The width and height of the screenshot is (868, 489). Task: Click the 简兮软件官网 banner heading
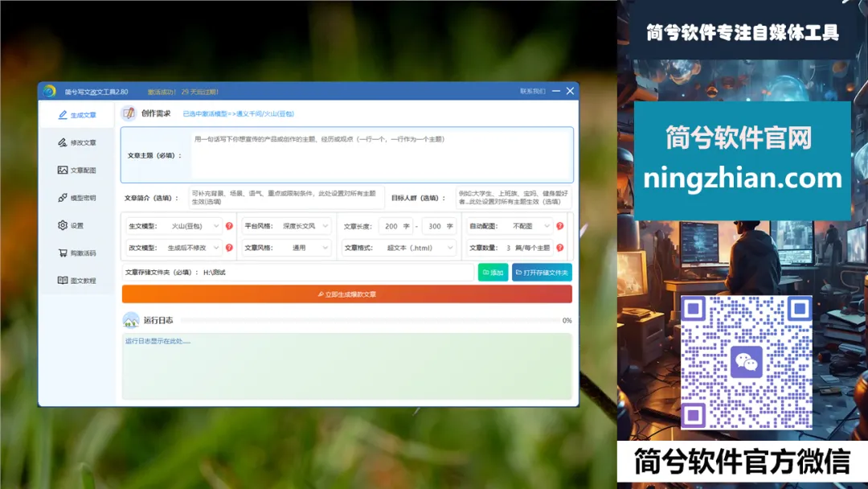[x=739, y=138]
